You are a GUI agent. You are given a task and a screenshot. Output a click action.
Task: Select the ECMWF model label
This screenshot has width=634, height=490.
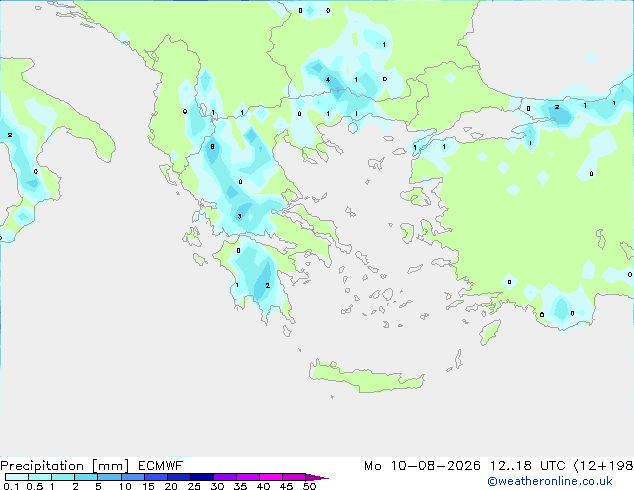(161, 466)
